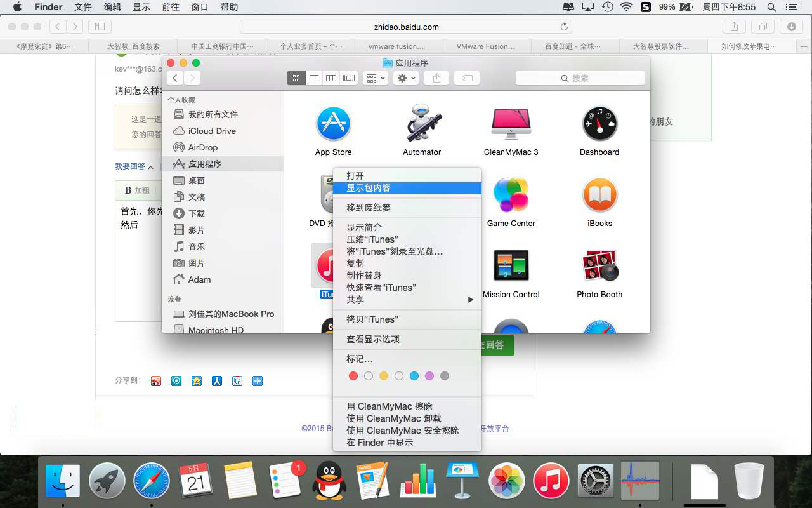Screen dimensions: 812x508
Task: Select the iBooks app icon
Action: click(x=599, y=194)
